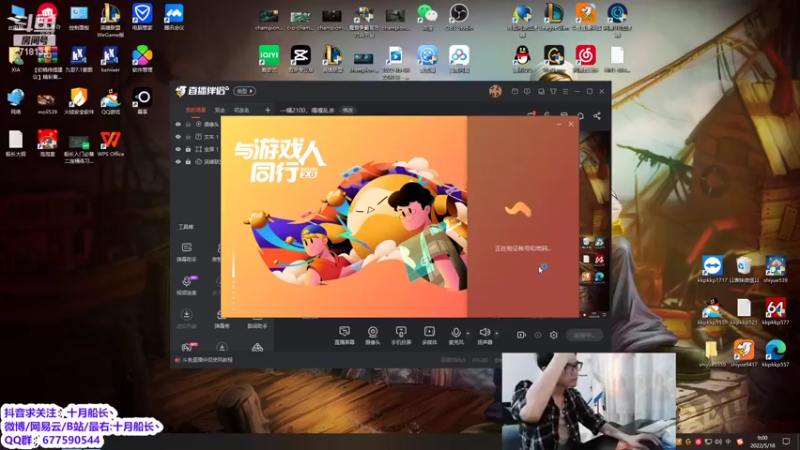Open the Tencent Meeting desktop shortcut
The width and height of the screenshot is (800, 450).
[174, 17]
